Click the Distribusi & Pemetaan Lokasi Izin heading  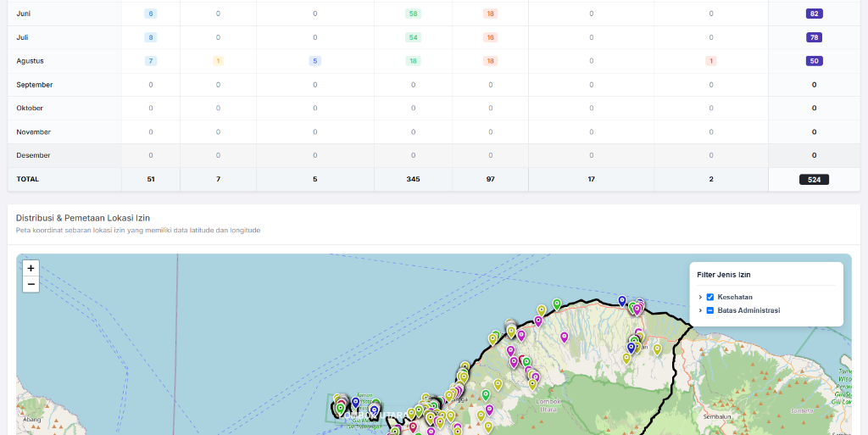coord(83,218)
